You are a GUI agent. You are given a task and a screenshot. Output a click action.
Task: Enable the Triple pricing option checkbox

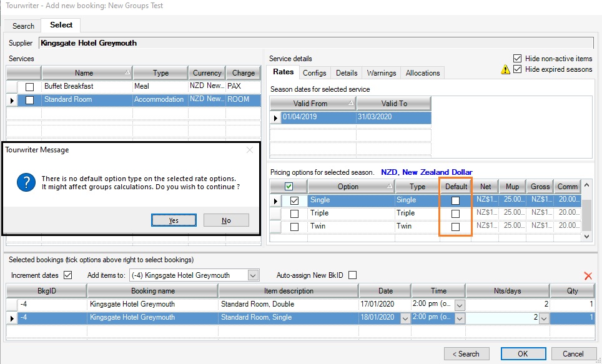294,214
